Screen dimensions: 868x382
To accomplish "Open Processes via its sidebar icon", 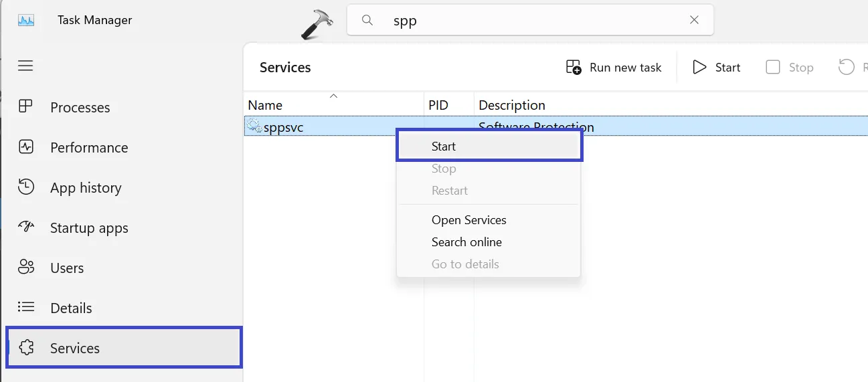I will pyautogui.click(x=25, y=106).
